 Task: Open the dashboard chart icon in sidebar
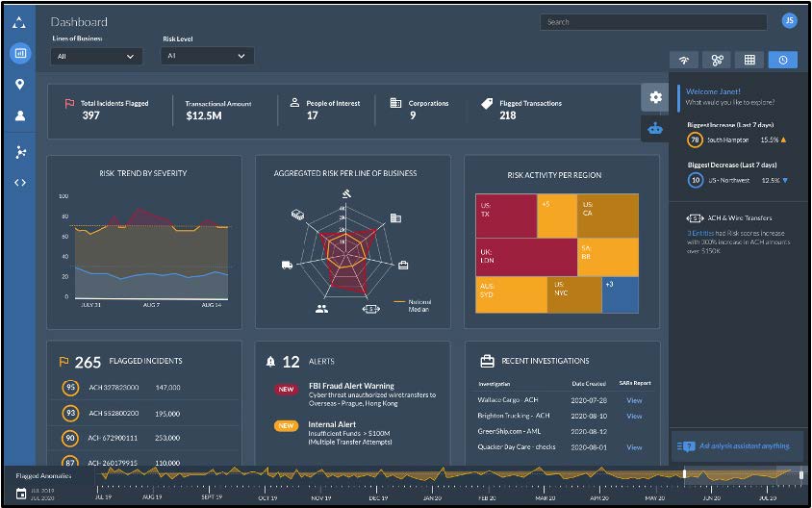pos(20,53)
